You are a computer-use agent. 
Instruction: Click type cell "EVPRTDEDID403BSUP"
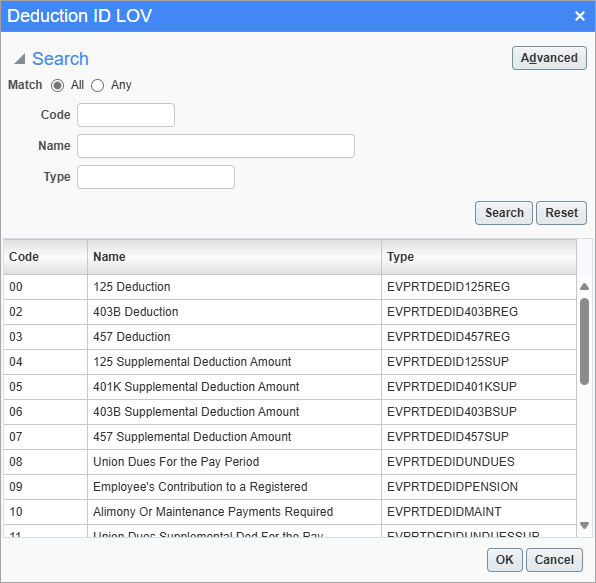point(479,412)
